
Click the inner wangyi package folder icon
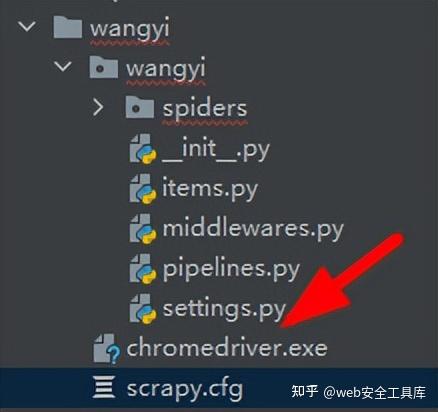click(x=104, y=67)
